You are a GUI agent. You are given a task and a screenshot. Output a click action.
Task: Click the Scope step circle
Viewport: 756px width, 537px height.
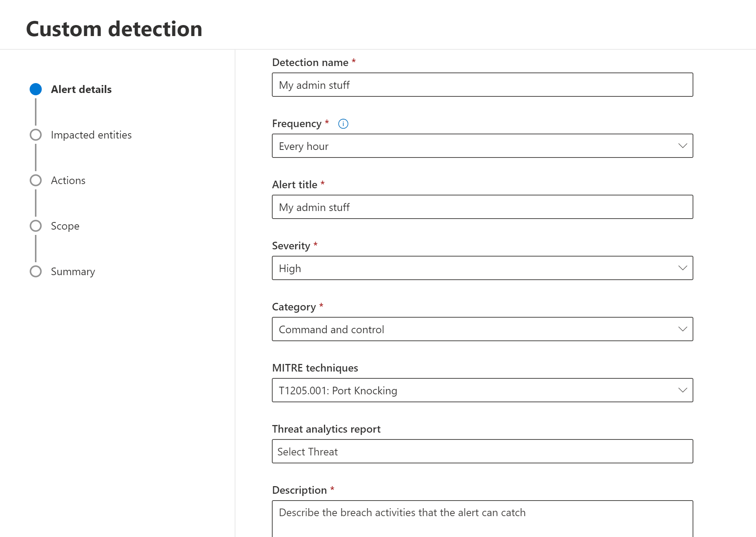[x=36, y=226]
